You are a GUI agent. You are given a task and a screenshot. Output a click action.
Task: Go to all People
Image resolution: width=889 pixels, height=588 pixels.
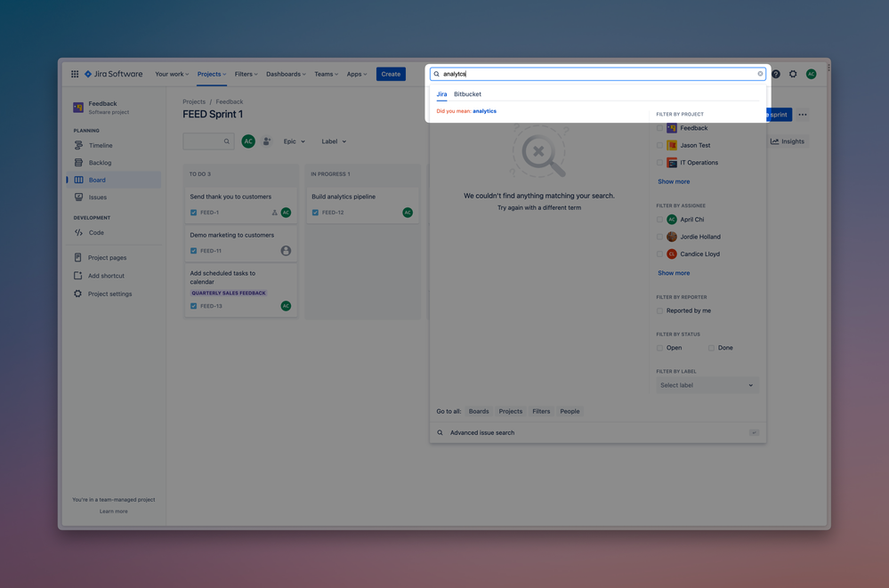coord(570,412)
